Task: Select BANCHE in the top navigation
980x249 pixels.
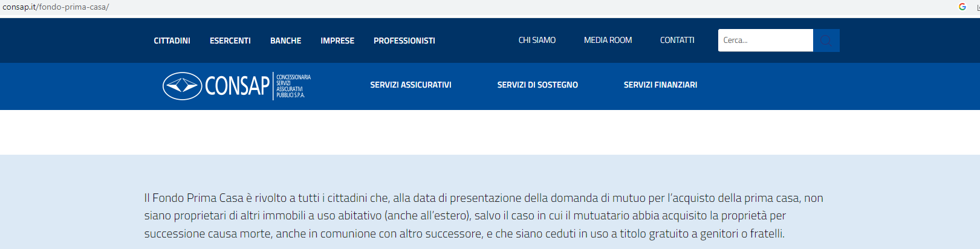Action: pos(285,40)
